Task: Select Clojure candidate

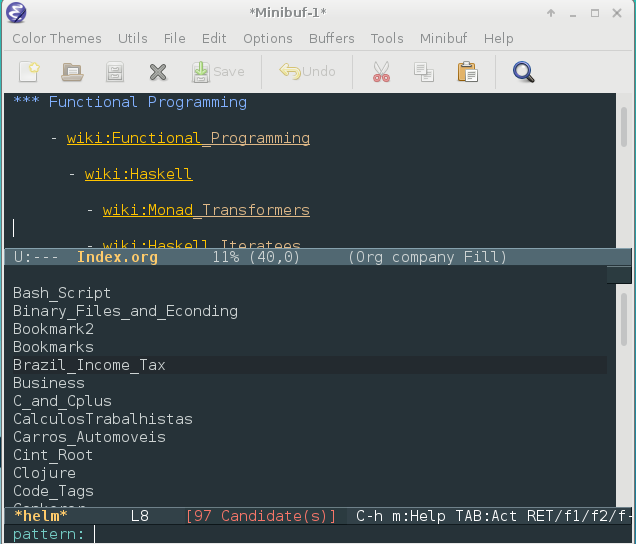Action: click(x=44, y=473)
